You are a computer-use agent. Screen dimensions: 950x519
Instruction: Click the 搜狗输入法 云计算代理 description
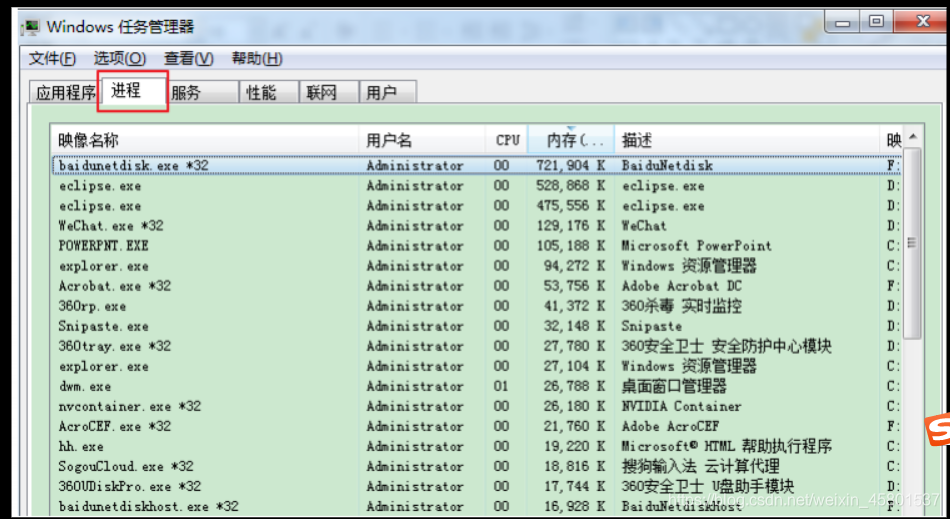[700, 466]
